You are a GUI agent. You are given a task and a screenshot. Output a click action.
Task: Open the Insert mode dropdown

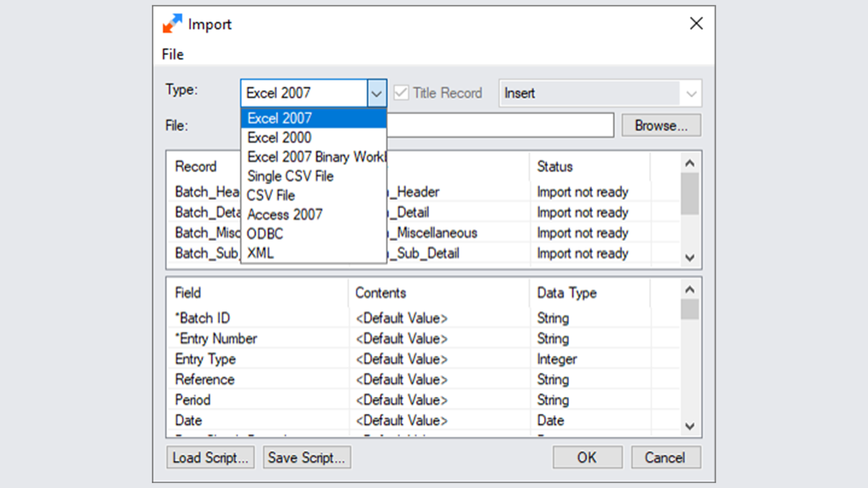pos(691,93)
